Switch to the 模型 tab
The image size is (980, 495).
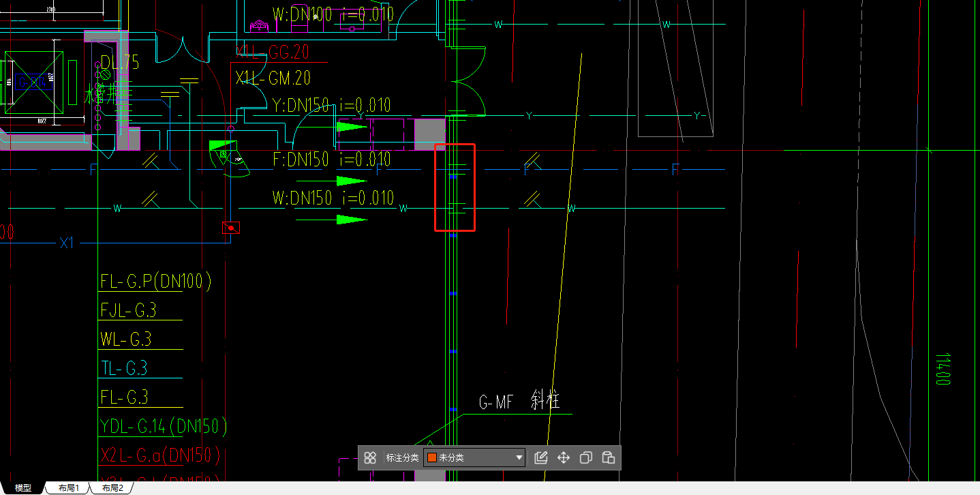click(x=23, y=488)
